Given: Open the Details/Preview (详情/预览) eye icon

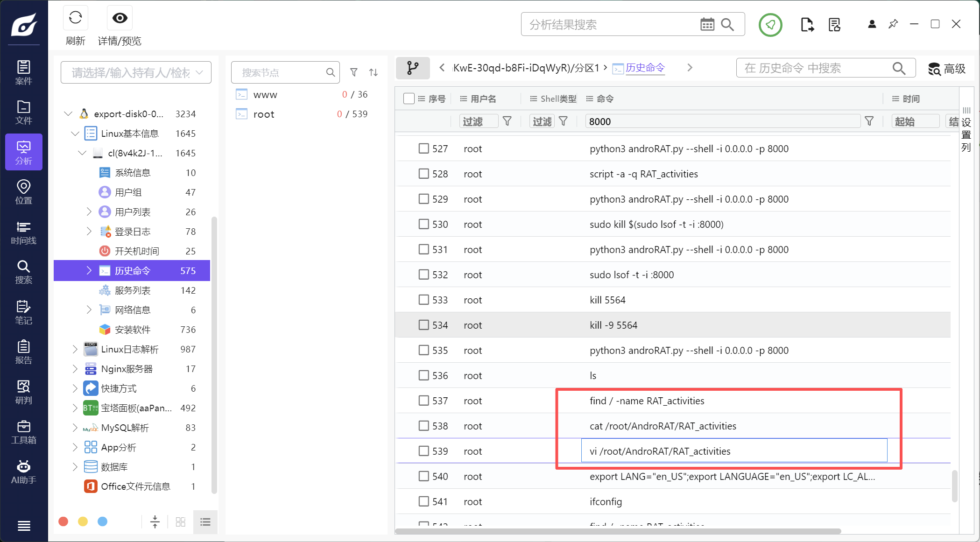Looking at the screenshot, I should [120, 18].
